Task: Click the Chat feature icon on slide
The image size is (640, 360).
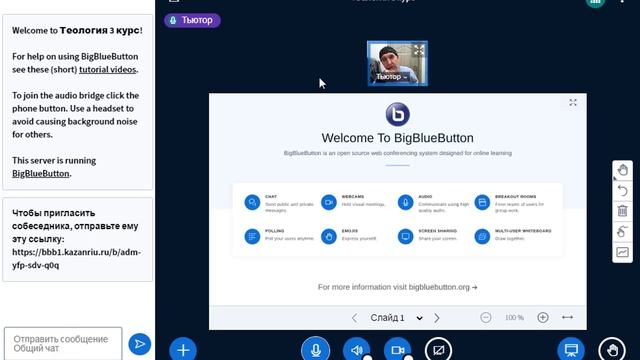Action: click(252, 202)
